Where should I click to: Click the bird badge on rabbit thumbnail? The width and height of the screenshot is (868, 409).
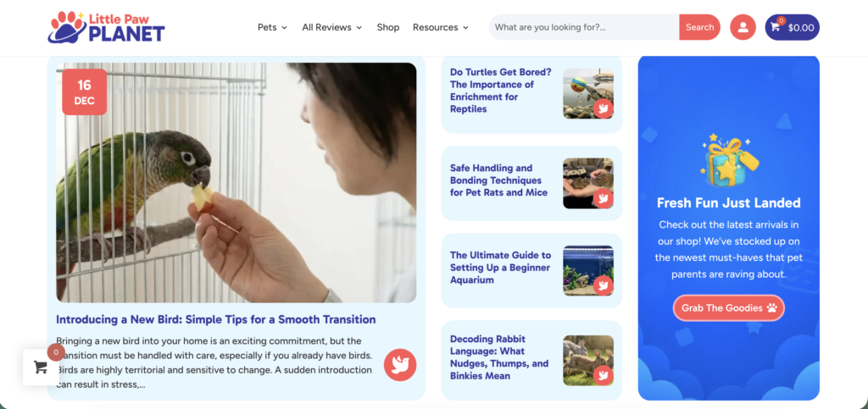tap(603, 375)
